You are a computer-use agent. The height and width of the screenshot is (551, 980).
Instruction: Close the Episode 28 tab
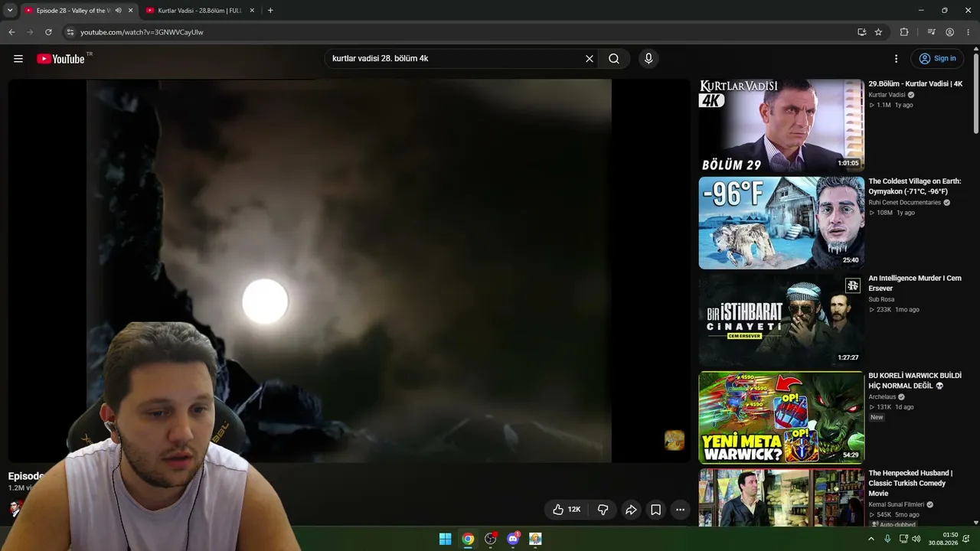point(130,11)
